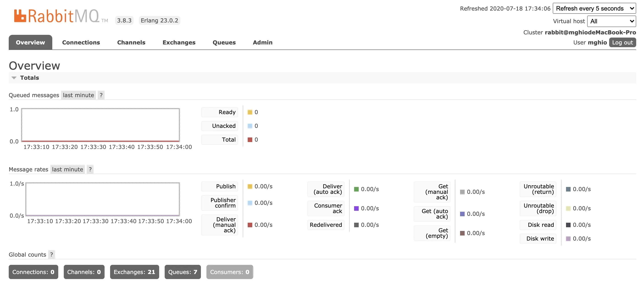This screenshot has width=644, height=285.
Task: Click Message rates last minute range link
Action: [x=67, y=169]
